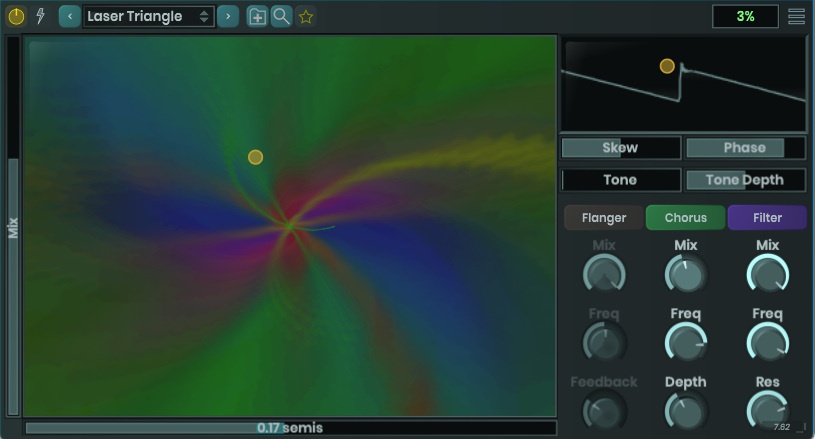Click the Filter Res knob

[x=767, y=410]
